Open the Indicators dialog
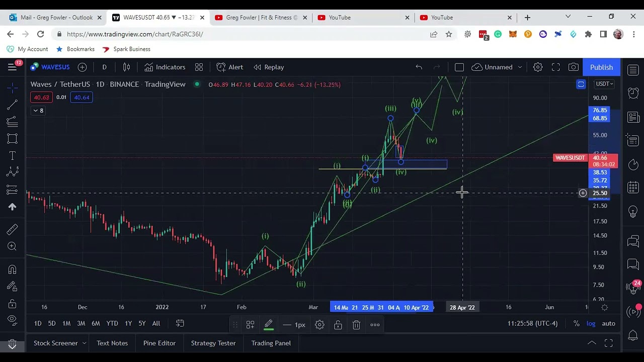Viewport: 644px width, 362px height. (x=165, y=67)
